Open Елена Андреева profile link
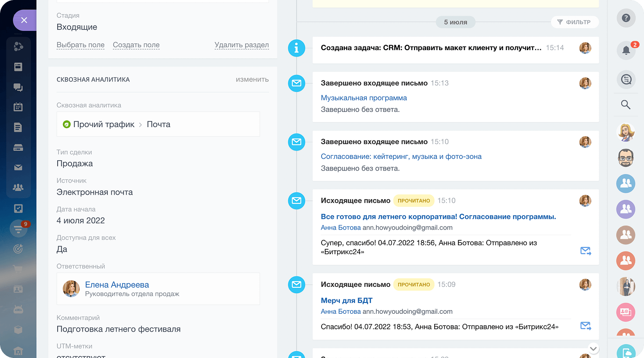Image resolution: width=644 pixels, height=358 pixels. click(117, 285)
